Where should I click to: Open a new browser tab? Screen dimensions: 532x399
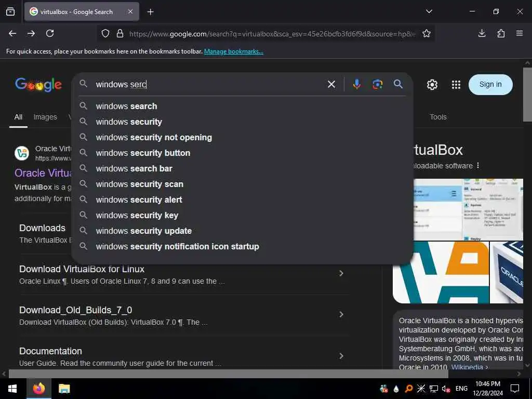click(x=151, y=12)
